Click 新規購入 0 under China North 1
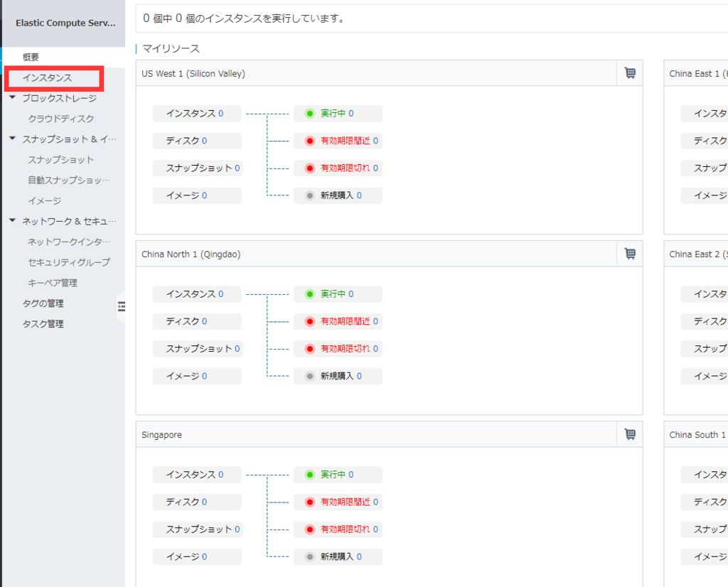This screenshot has height=587, width=728. pos(338,376)
